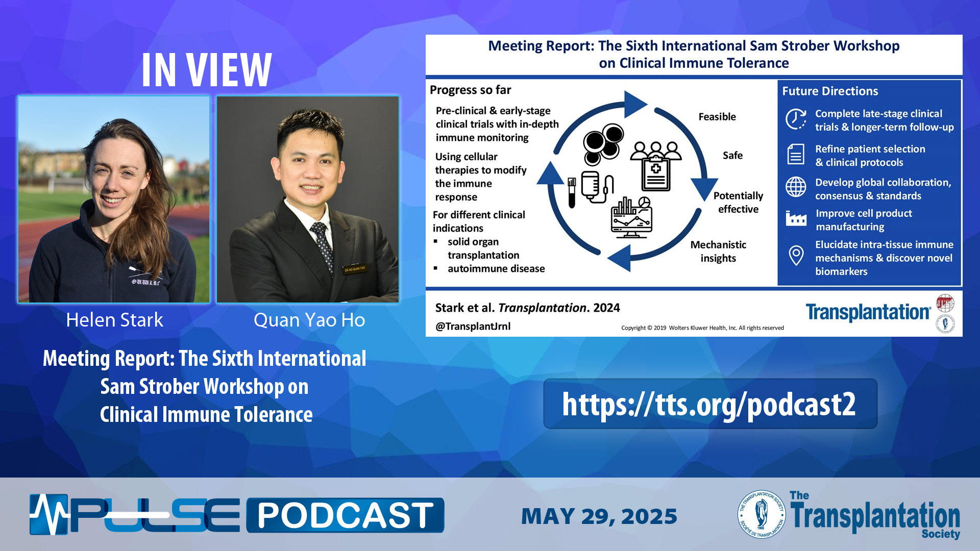The height and width of the screenshot is (551, 980).
Task: Click the globe icon beside global collaboration
Action: tap(795, 187)
